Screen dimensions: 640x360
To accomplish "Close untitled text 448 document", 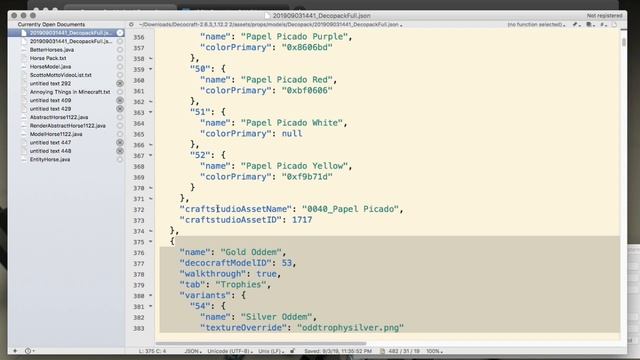I will coord(120,151).
